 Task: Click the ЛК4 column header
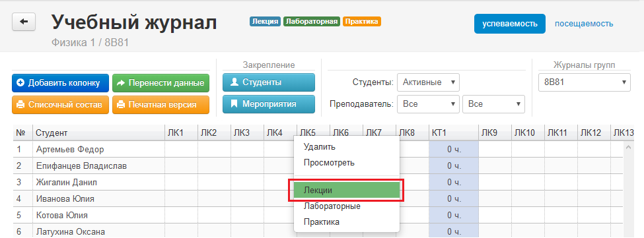[280, 133]
